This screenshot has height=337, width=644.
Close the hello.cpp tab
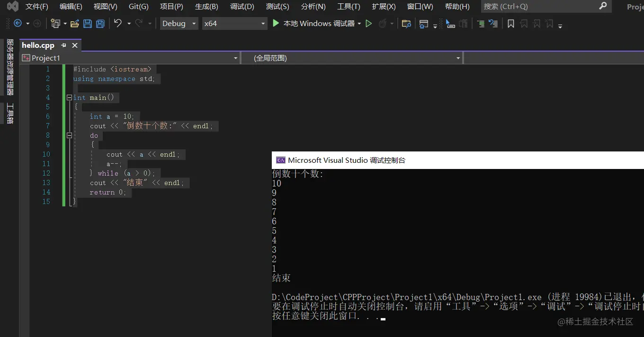point(75,45)
